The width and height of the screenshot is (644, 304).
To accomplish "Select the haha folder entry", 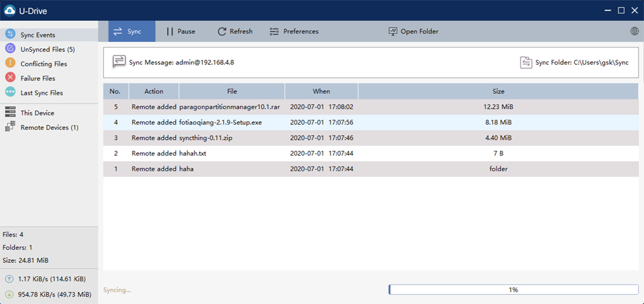I will pos(186,169).
